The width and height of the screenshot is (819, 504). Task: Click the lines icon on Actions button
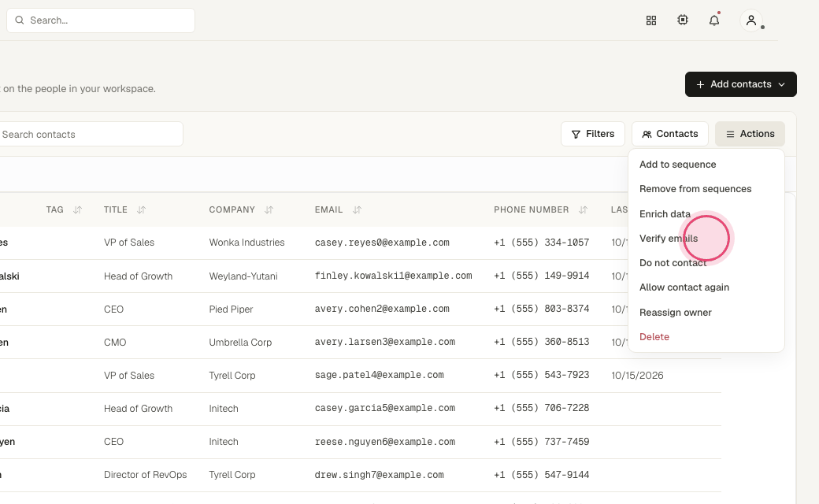point(730,134)
